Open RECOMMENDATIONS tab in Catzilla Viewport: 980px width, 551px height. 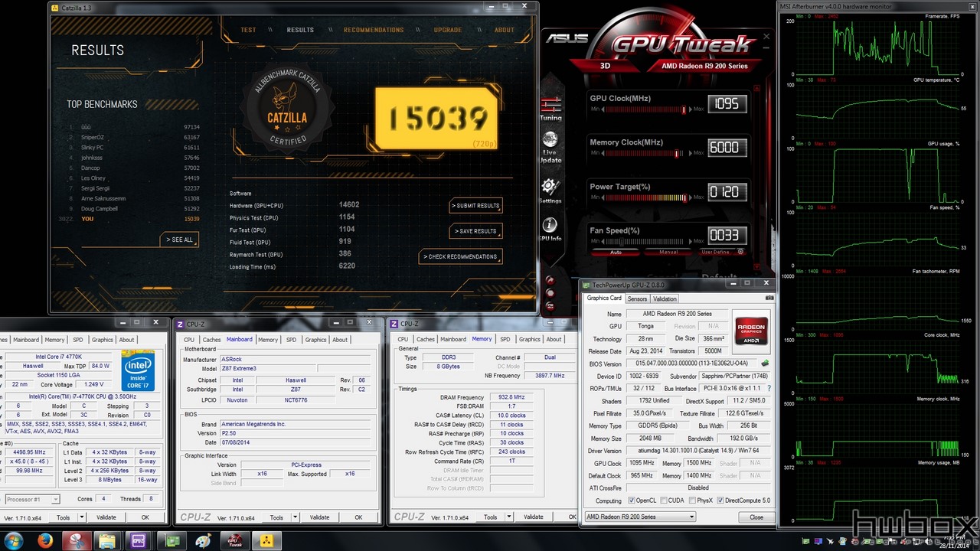pyautogui.click(x=374, y=30)
